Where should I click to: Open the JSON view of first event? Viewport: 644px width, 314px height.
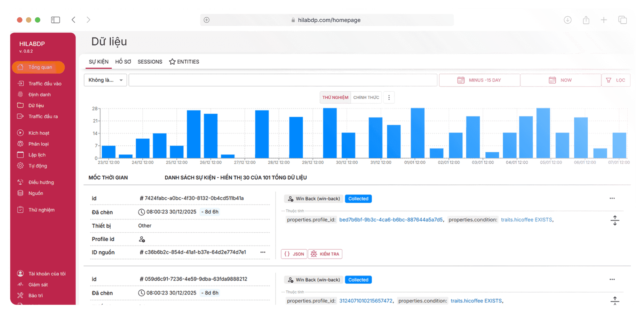pos(294,254)
